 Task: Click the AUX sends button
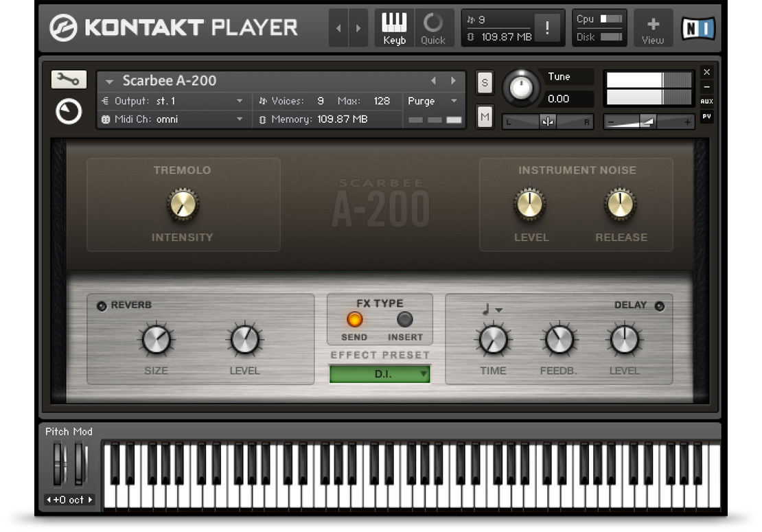(x=706, y=102)
